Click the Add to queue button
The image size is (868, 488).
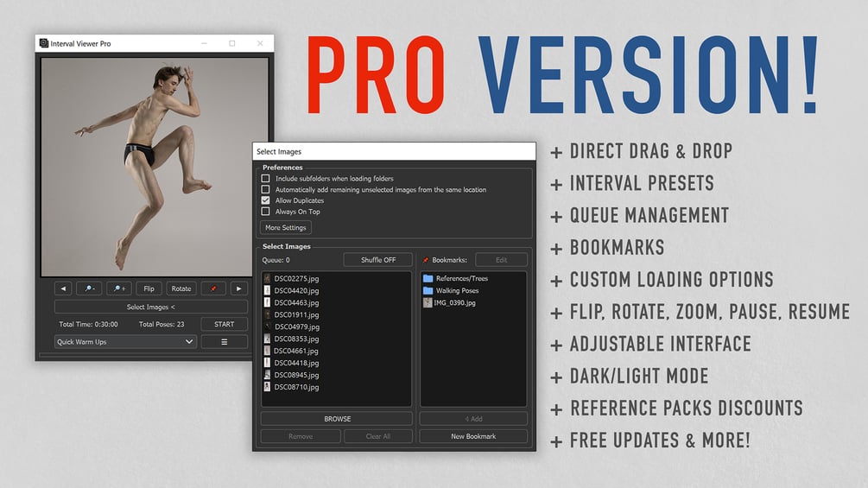click(x=473, y=419)
